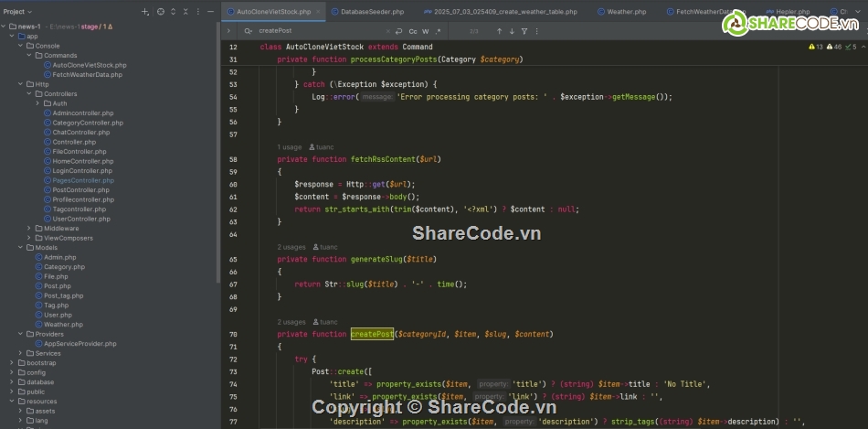This screenshot has height=429, width=868.
Task: Open UserController.php in project tree
Action: tap(81, 219)
